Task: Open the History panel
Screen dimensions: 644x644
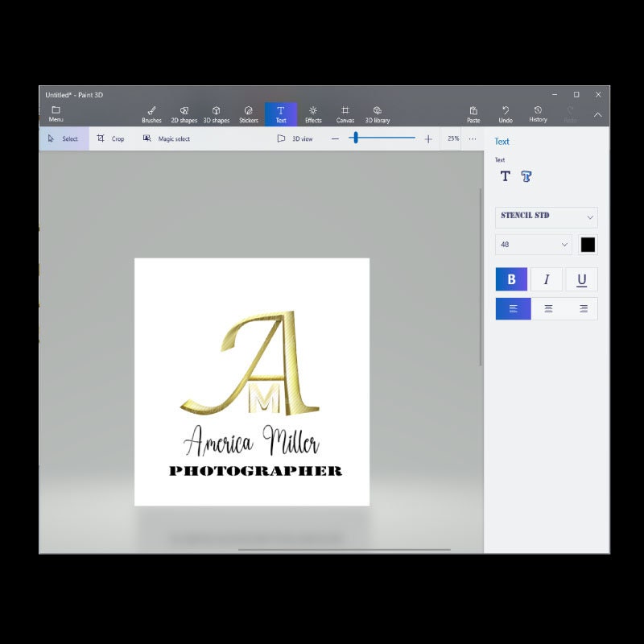Action: tap(536, 114)
